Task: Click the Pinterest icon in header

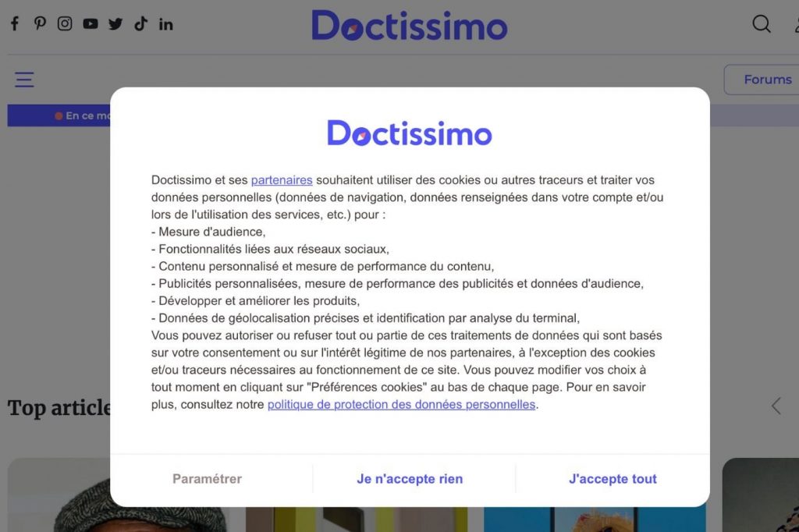Action: pos(40,23)
